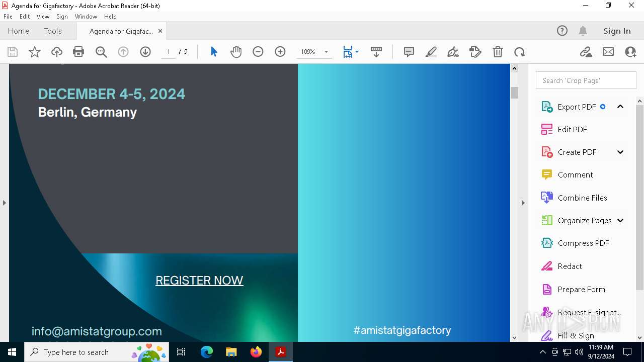Click the info@amistatgroup.com email link

(97, 331)
